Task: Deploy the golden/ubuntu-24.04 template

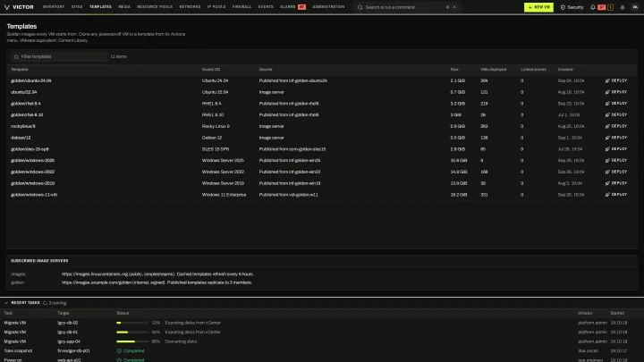Action: tap(616, 80)
